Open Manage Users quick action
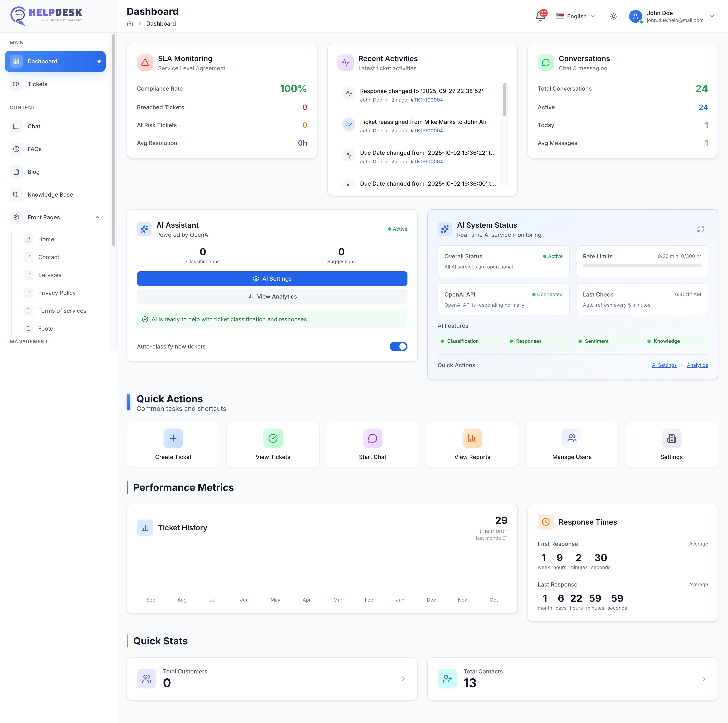 pos(571,445)
